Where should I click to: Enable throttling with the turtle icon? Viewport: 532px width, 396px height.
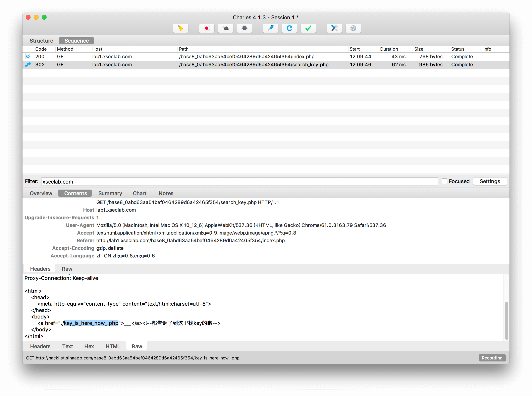225,28
